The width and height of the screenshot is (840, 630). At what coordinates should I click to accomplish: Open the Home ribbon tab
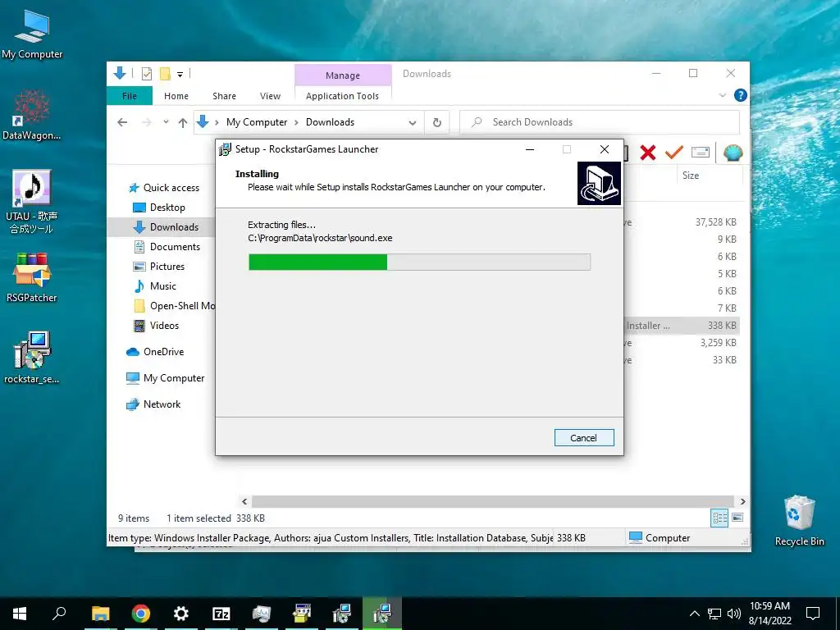(x=176, y=96)
